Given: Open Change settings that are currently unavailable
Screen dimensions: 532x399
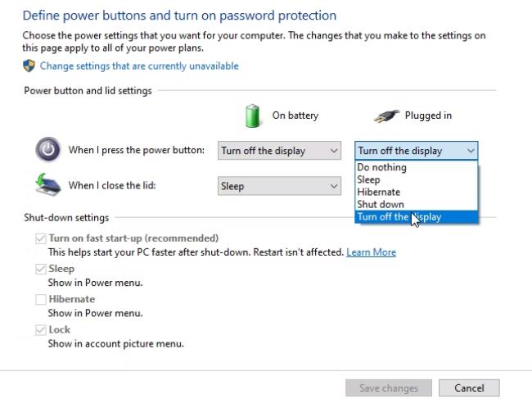Looking at the screenshot, I should (x=139, y=66).
